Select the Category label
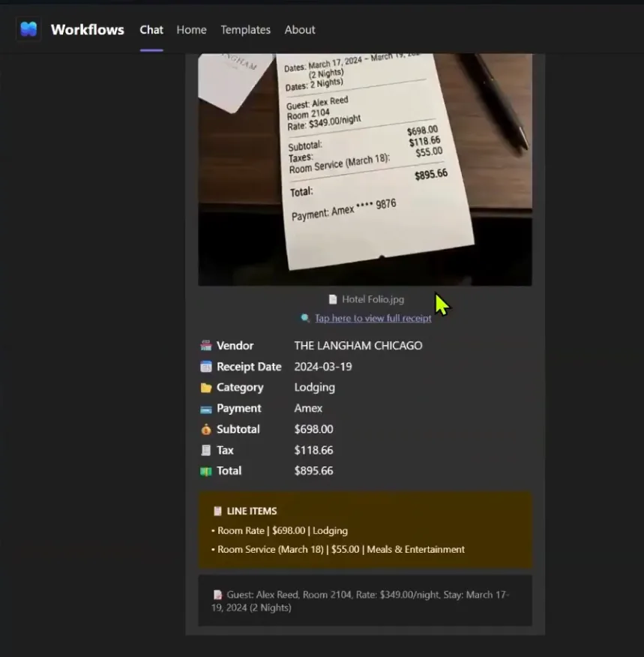The width and height of the screenshot is (644, 657). click(240, 388)
